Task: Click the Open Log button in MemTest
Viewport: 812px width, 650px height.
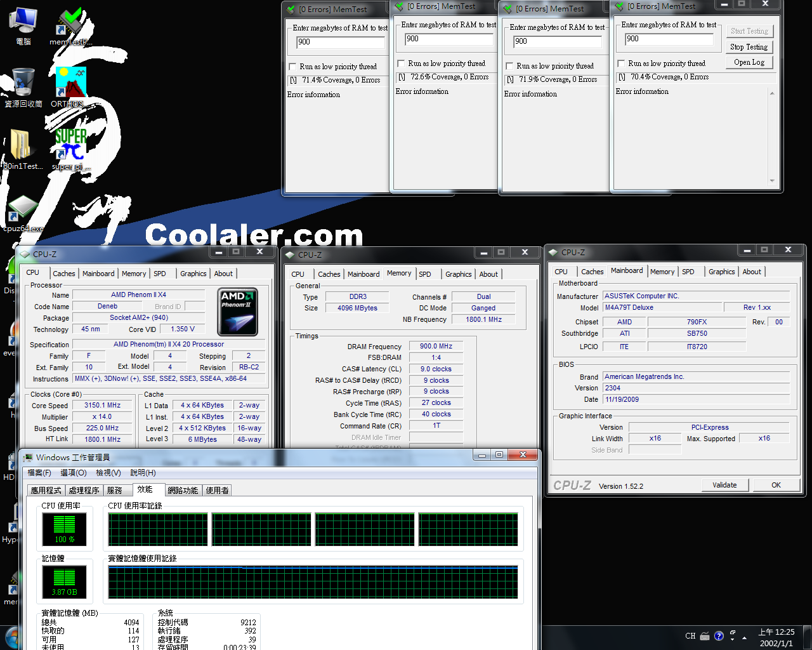Action: (749, 62)
